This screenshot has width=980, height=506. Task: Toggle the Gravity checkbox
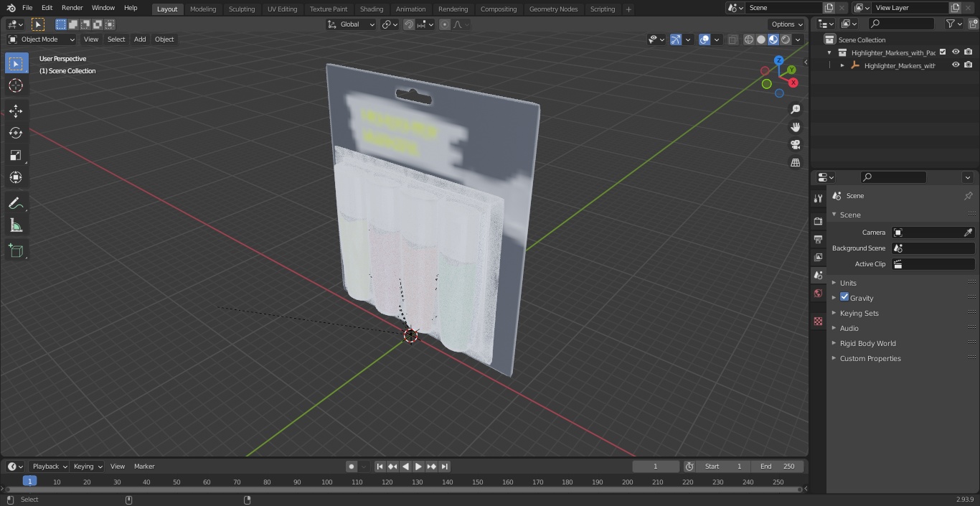tap(844, 297)
